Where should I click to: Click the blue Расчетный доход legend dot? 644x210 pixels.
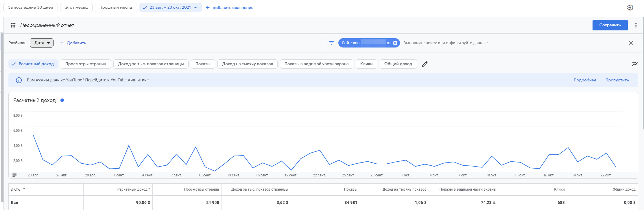tap(62, 100)
